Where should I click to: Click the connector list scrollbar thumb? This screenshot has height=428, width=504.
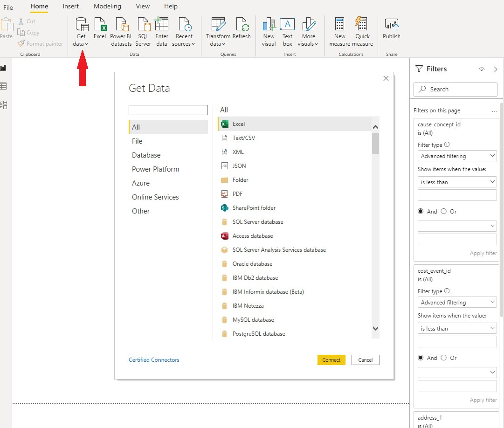click(x=375, y=143)
